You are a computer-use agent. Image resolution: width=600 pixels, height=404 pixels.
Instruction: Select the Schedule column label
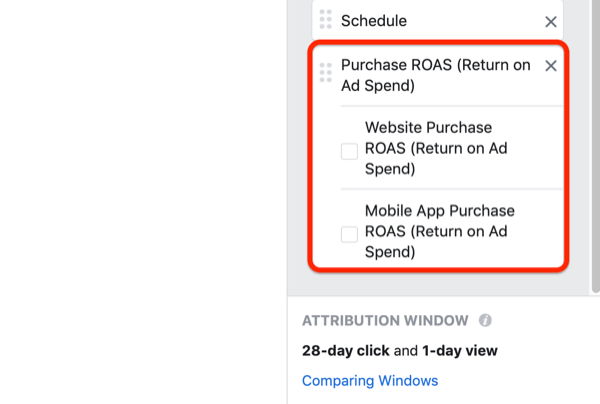[x=374, y=21]
